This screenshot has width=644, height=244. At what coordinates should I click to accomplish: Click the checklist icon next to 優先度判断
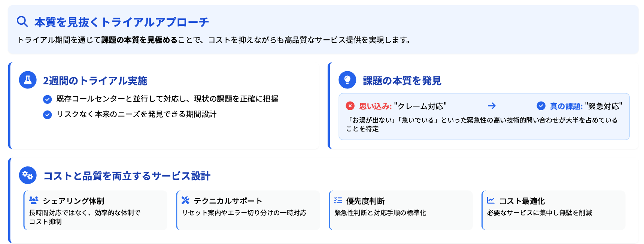coord(338,201)
